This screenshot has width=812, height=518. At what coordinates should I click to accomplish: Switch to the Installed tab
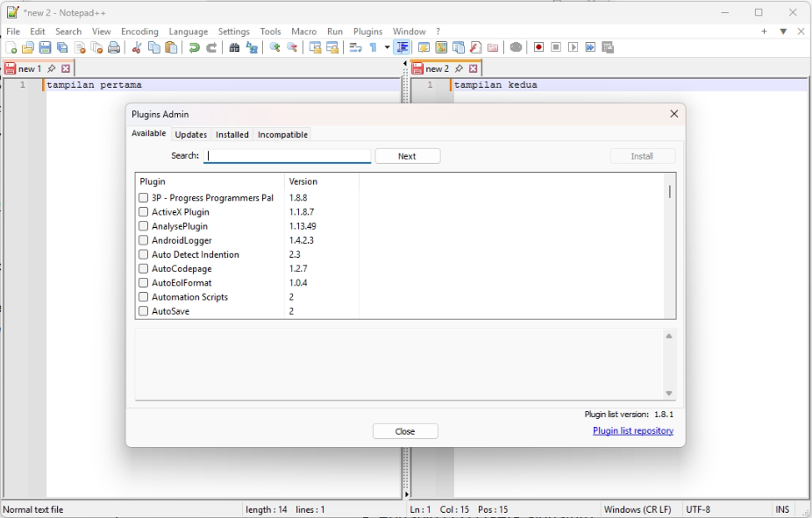[x=232, y=135]
